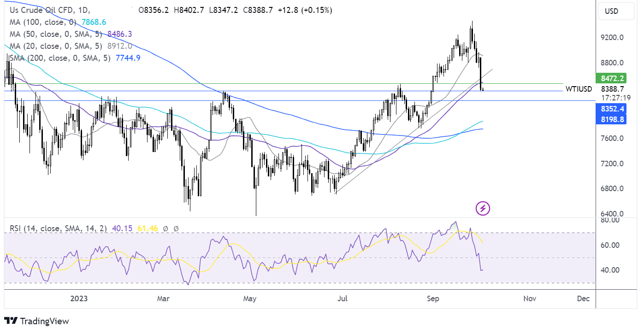The width and height of the screenshot is (644, 333).
Task: Click the RSI value 40.15 in legend
Action: tap(121, 228)
